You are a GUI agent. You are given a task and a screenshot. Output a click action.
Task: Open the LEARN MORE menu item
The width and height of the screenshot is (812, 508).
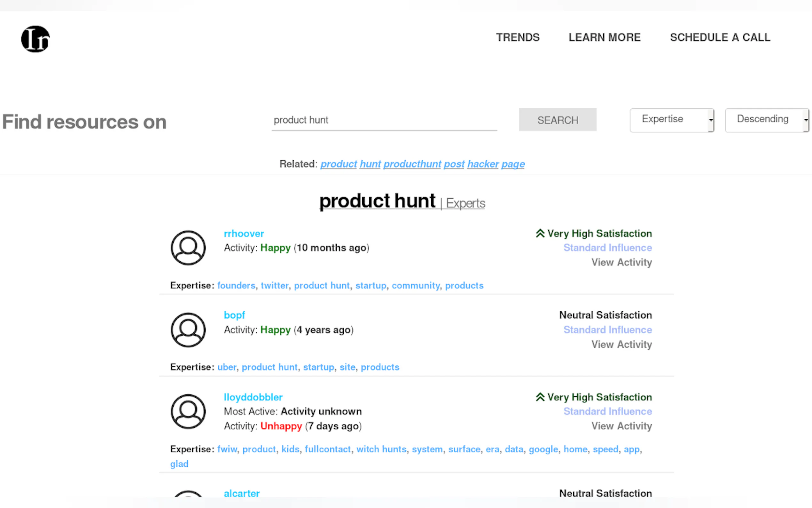605,37
